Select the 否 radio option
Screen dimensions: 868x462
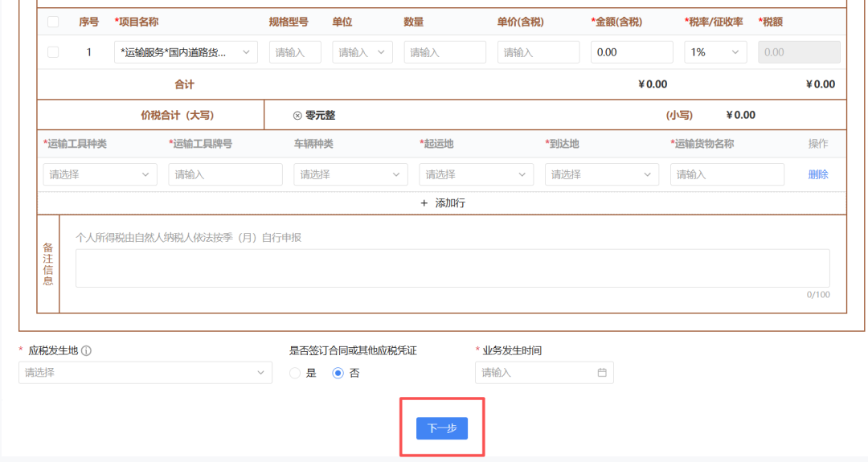[x=338, y=374]
